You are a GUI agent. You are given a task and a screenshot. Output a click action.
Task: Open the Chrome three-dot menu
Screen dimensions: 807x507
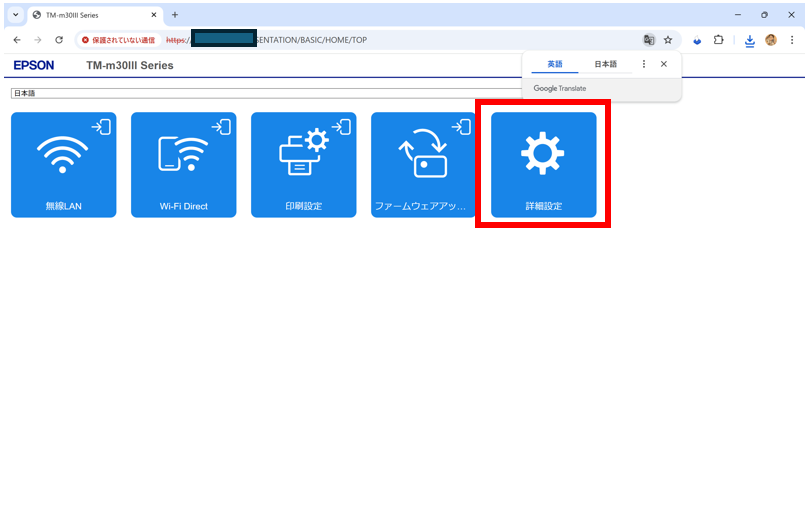pos(792,40)
